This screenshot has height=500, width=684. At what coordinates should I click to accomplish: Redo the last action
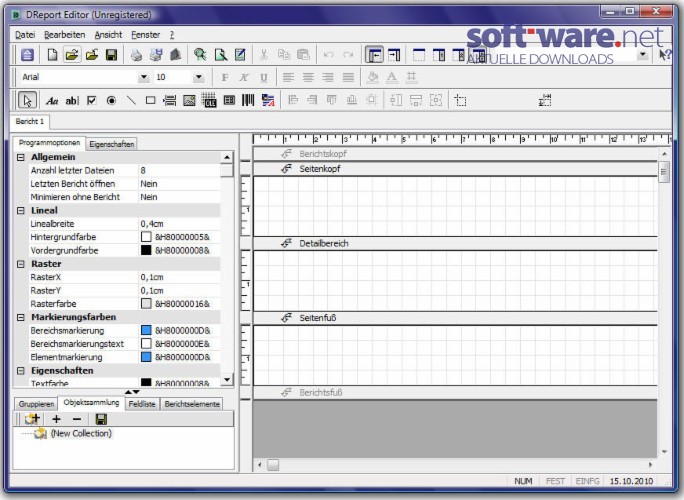(x=348, y=55)
